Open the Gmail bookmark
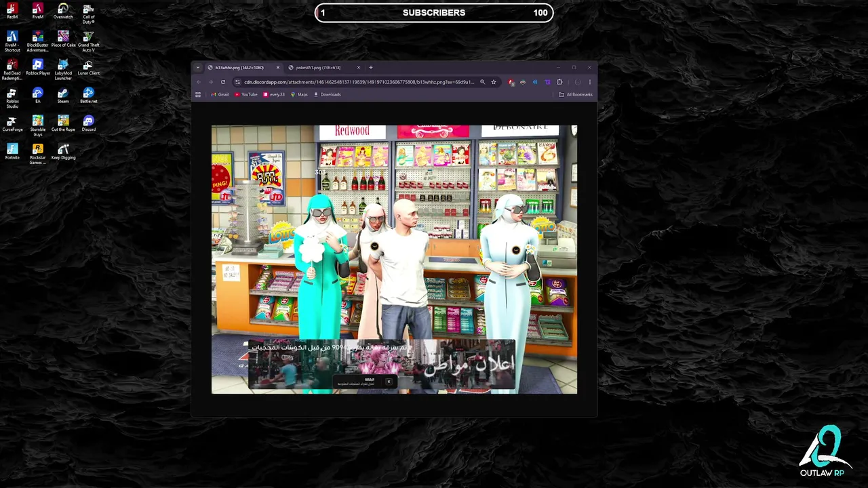Screen dimensions: 868x488 tap(220, 94)
